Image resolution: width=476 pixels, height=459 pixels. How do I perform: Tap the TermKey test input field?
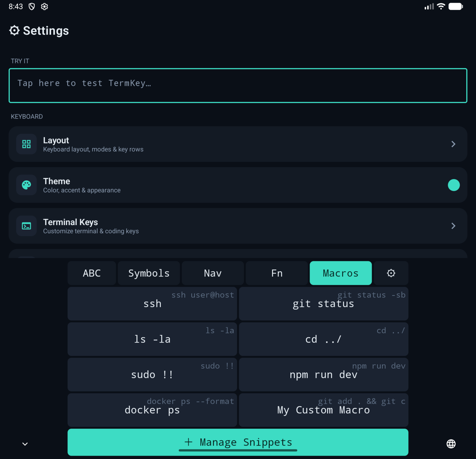click(x=238, y=86)
